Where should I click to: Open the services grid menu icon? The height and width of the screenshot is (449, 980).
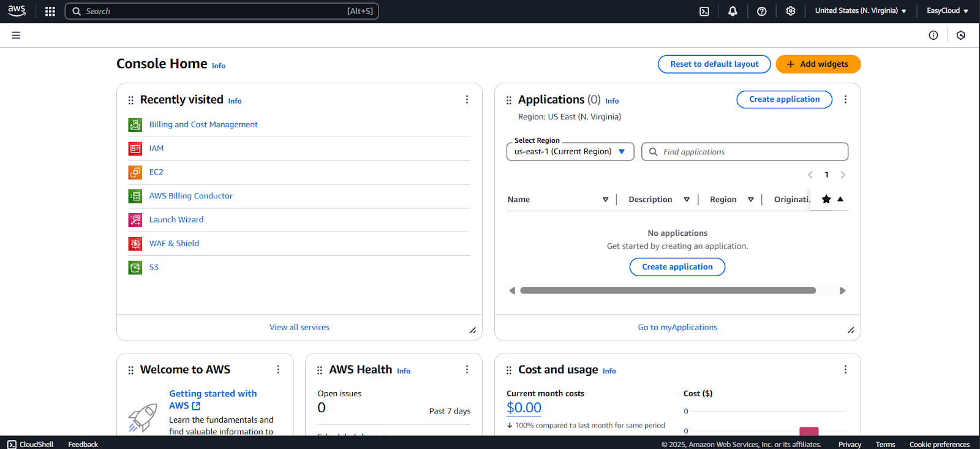point(50,11)
